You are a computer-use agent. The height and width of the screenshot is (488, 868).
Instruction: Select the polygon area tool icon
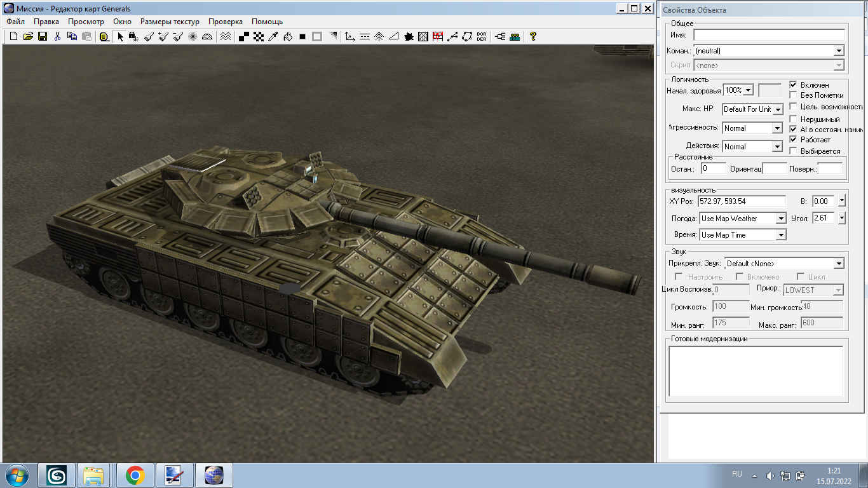(467, 36)
